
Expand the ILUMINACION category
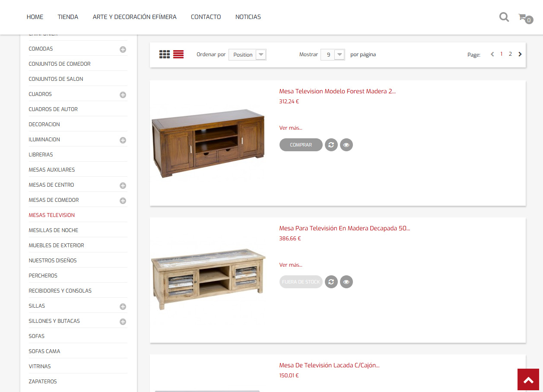point(123,140)
